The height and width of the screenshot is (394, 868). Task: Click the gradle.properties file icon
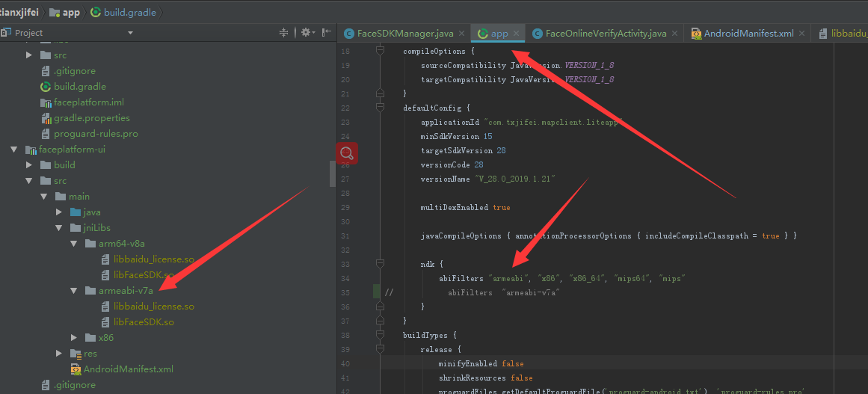[x=46, y=118]
